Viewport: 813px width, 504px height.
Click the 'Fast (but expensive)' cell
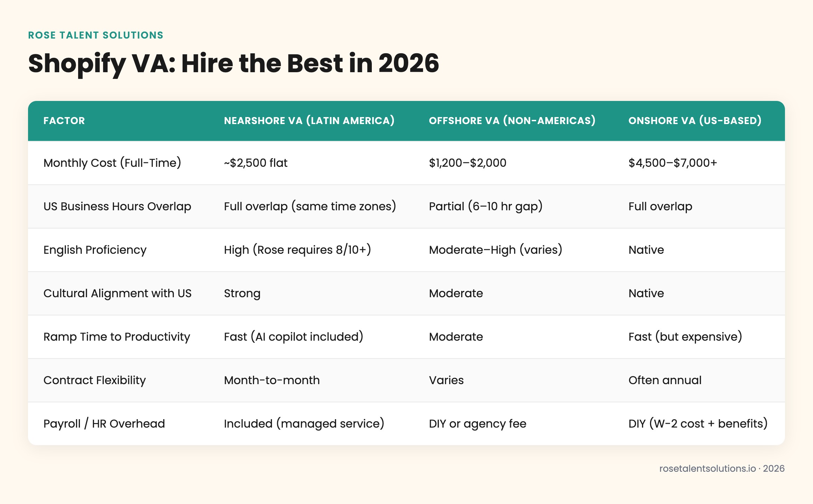685,337
